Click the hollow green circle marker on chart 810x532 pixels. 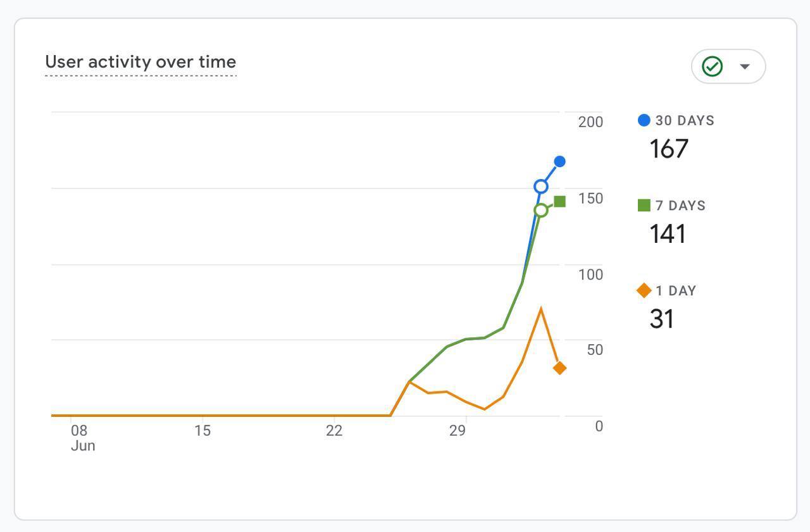pos(540,210)
